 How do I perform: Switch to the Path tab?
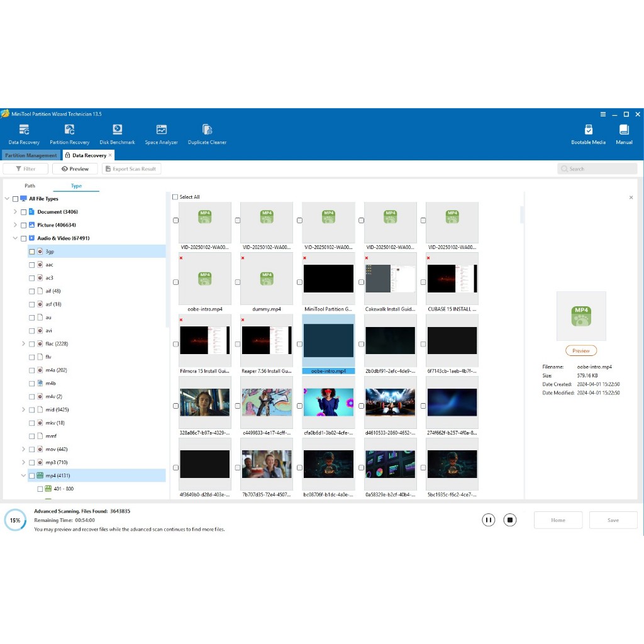30,186
